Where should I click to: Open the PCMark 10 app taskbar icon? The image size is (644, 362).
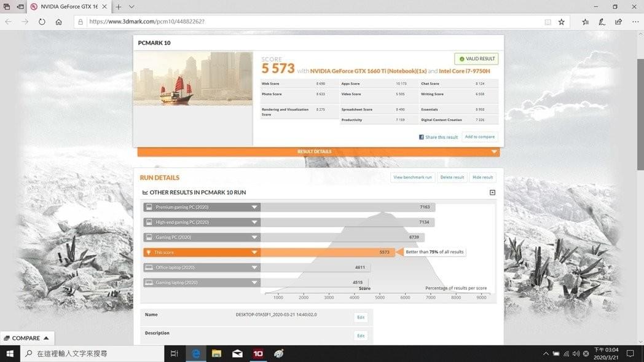[258, 353]
